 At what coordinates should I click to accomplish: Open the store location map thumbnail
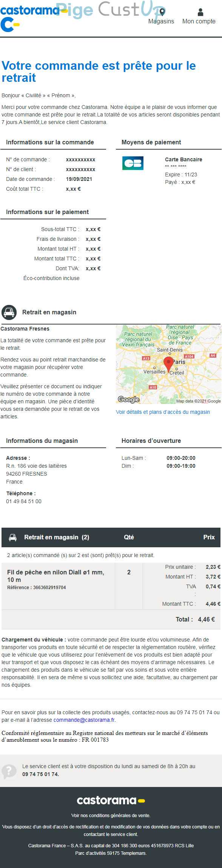tap(168, 364)
